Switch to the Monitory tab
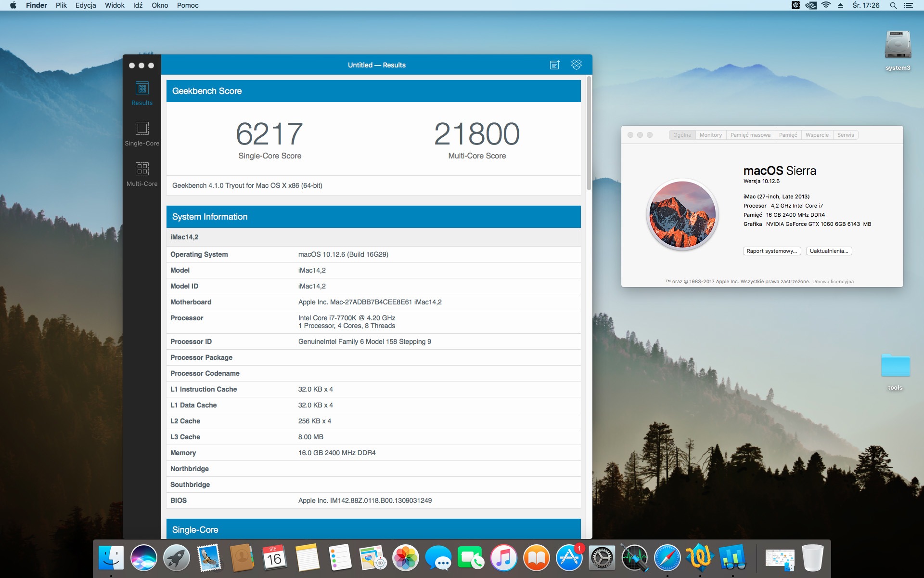 [x=710, y=135]
